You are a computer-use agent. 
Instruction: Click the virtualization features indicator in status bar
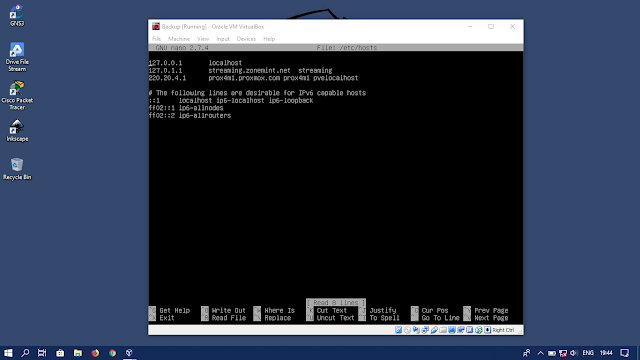tap(470, 330)
